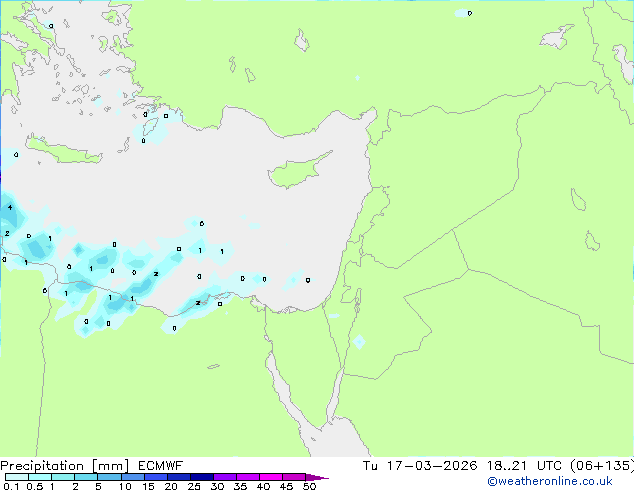Click the '40' legend label
Viewport: 634px width, 490px height.
(x=263, y=486)
